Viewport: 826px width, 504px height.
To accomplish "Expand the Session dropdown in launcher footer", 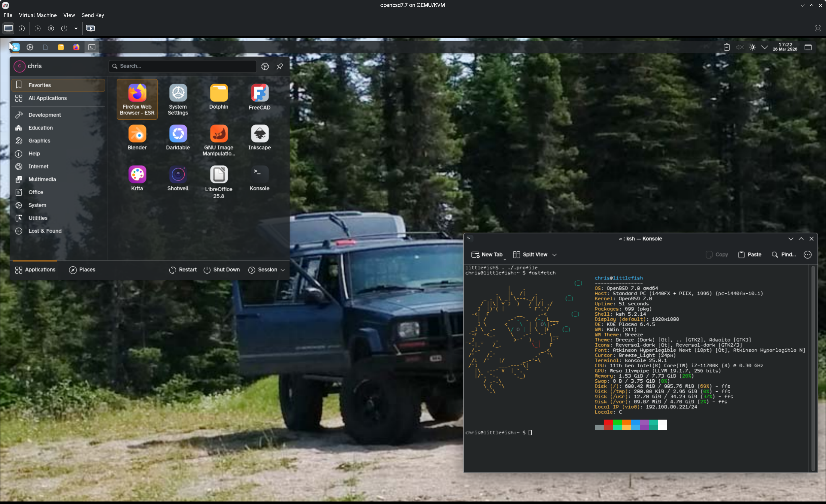I will point(267,270).
